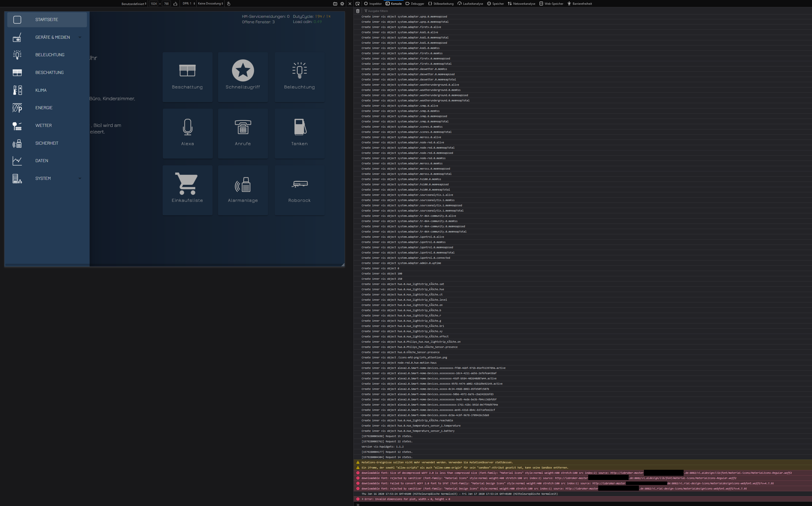Clear console output with trash icon
Viewport: 812px width, 506px height.
[x=358, y=11]
